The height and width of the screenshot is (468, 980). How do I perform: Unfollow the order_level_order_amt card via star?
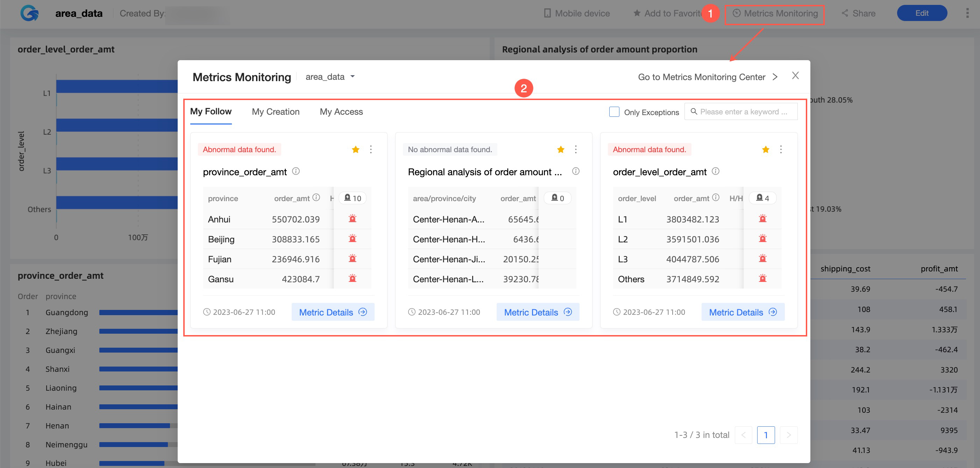click(766, 150)
